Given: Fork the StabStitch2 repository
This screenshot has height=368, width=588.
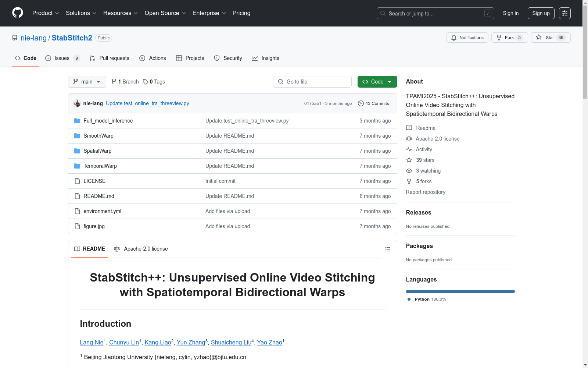Looking at the screenshot, I should pos(509,38).
